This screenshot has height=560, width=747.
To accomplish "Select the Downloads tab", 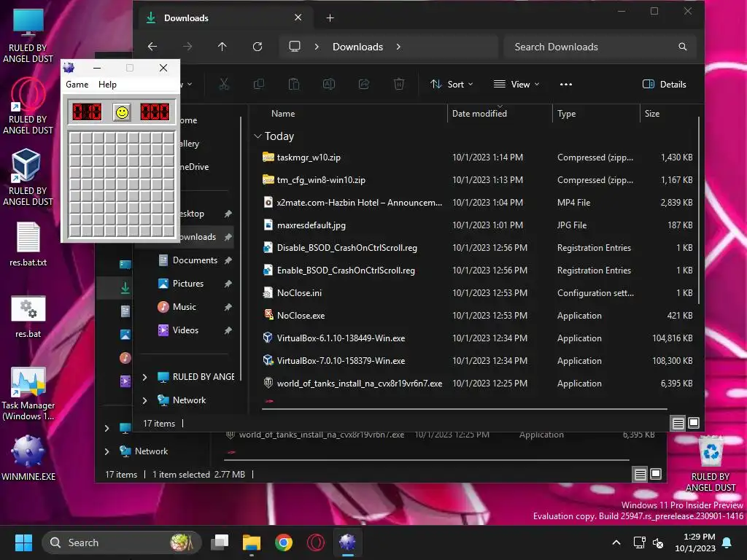I will [x=225, y=18].
